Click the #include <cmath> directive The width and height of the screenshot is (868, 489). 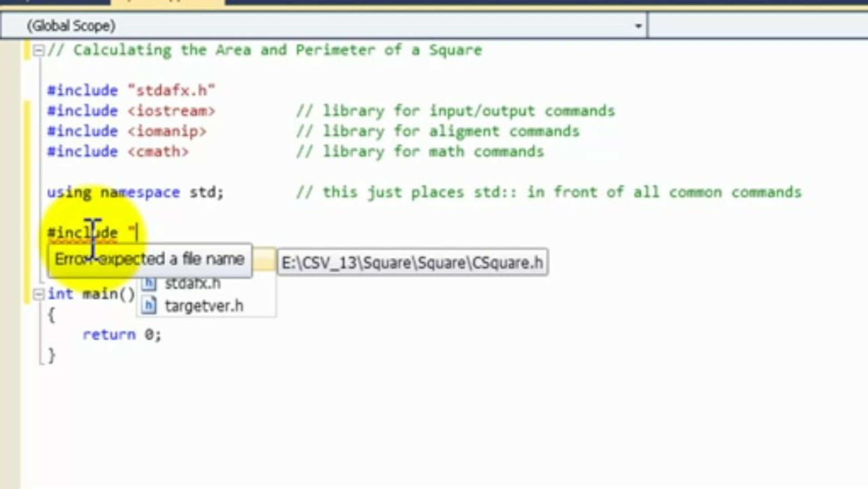pyautogui.click(x=118, y=152)
